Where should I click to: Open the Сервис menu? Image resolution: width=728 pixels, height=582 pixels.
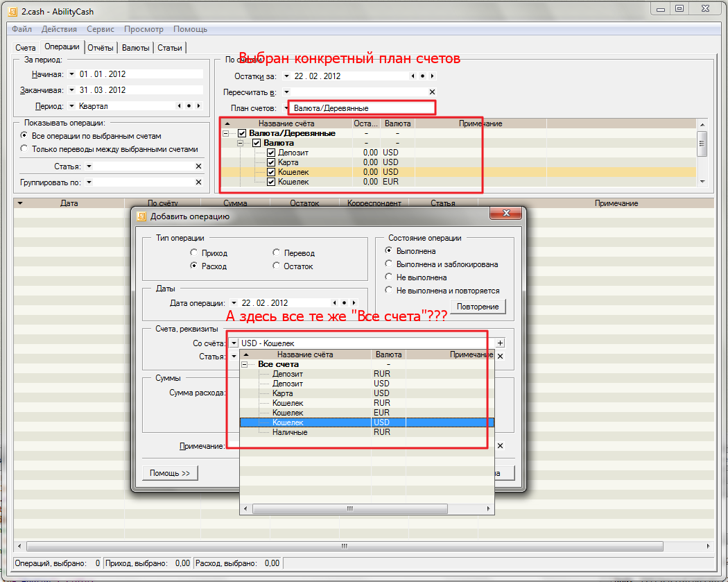101,29
